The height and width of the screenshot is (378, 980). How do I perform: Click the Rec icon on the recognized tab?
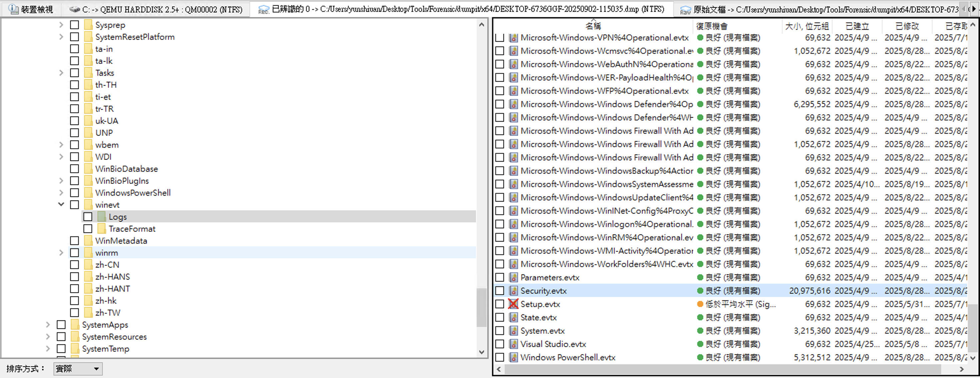tap(264, 10)
